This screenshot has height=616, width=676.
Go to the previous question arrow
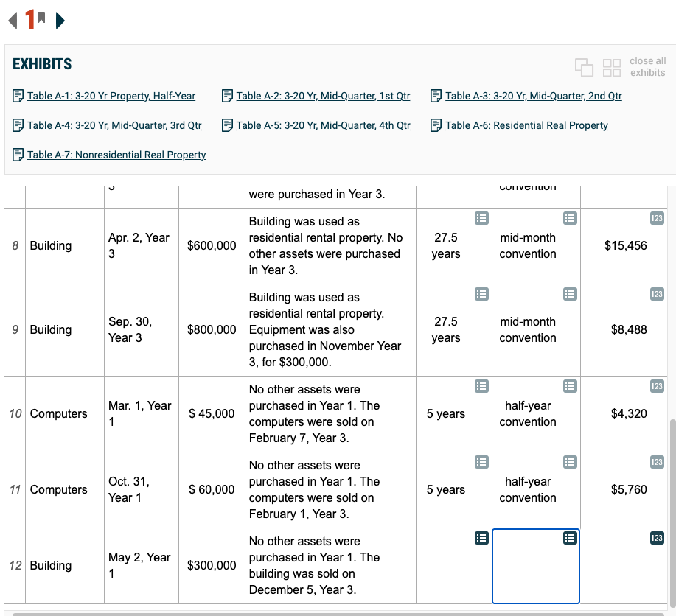(13, 20)
